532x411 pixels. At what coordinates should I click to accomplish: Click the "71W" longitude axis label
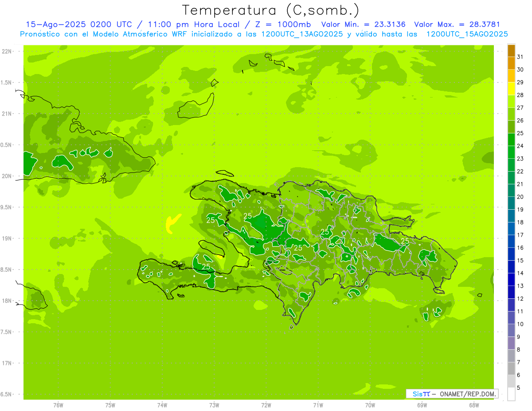click(x=318, y=405)
